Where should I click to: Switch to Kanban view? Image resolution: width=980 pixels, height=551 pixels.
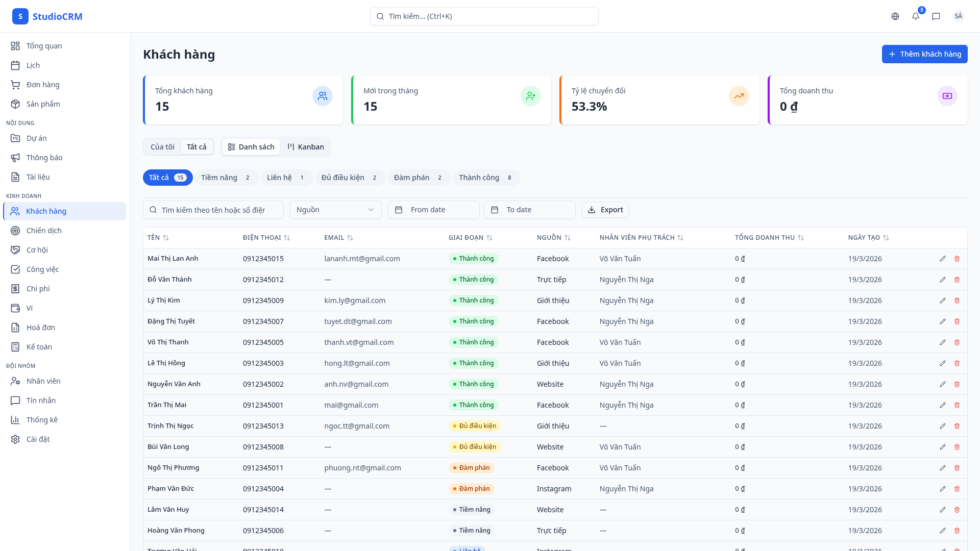[x=305, y=146]
